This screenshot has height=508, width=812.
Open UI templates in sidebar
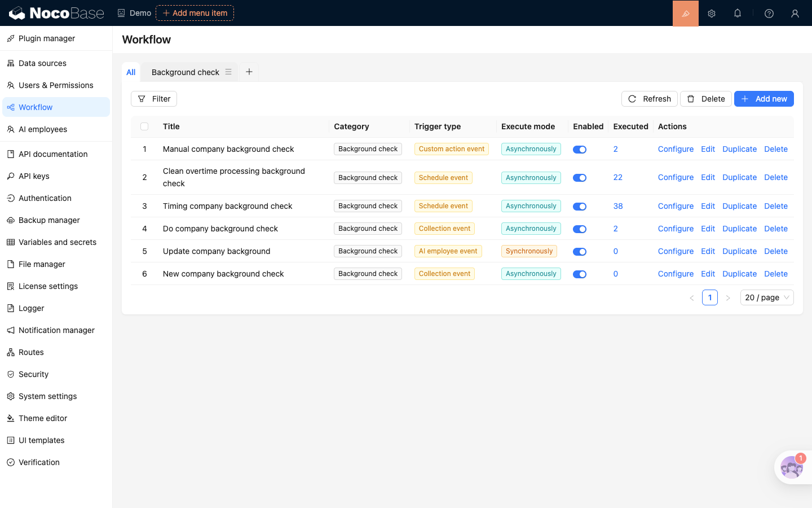(x=56, y=440)
